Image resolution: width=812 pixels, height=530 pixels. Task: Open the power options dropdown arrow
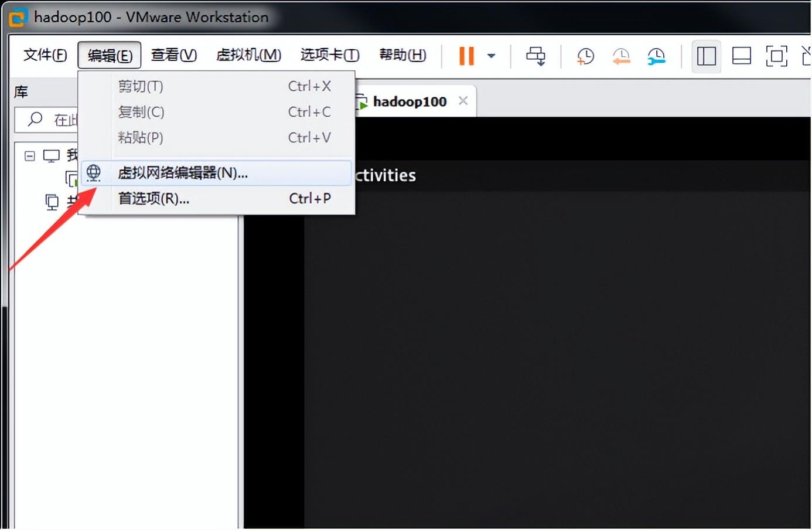coord(491,56)
